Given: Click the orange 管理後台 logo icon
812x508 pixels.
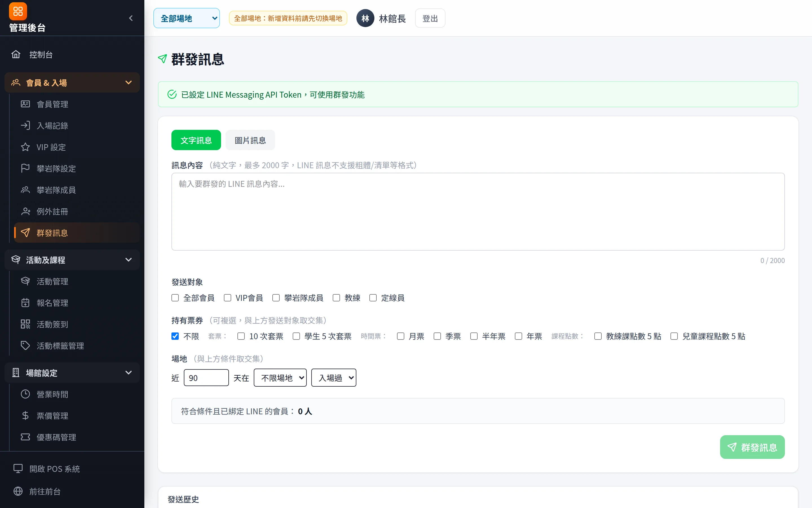Looking at the screenshot, I should (x=18, y=11).
